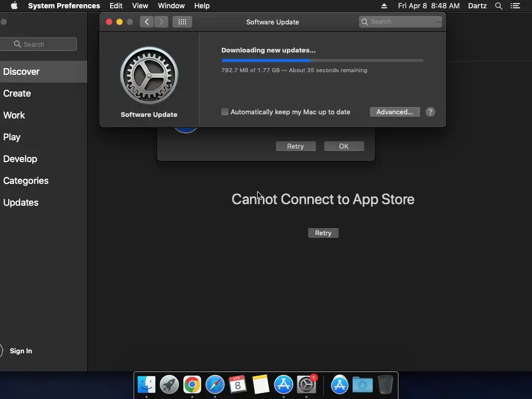This screenshot has width=532, height=399.
Task: Select Categories in App Store sidebar
Action: click(44, 180)
